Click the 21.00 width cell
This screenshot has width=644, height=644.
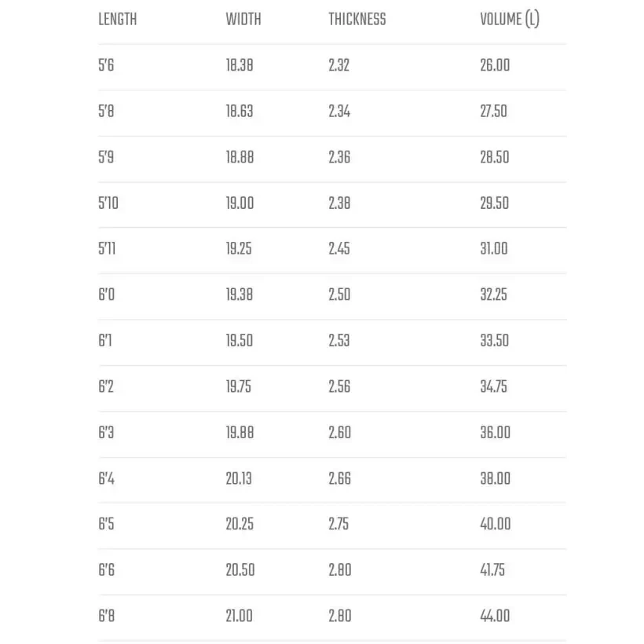click(240, 617)
